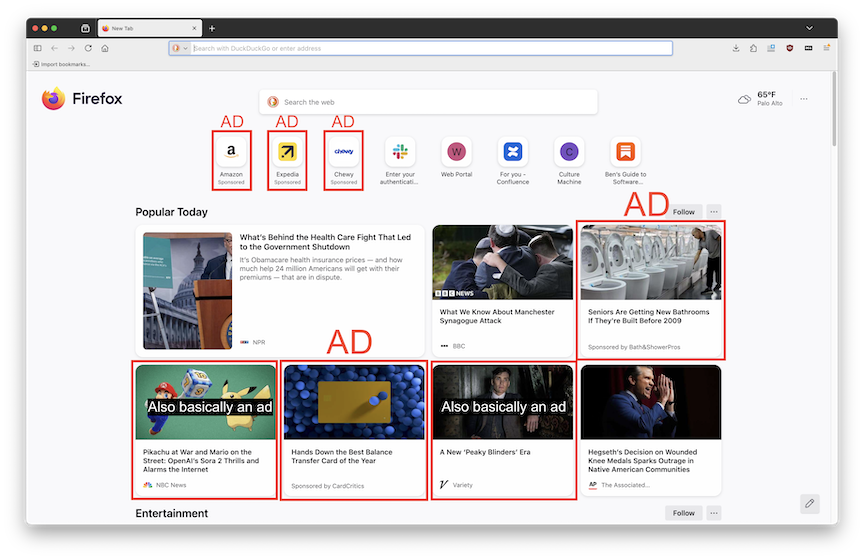Close the New Tab tab

[194, 28]
